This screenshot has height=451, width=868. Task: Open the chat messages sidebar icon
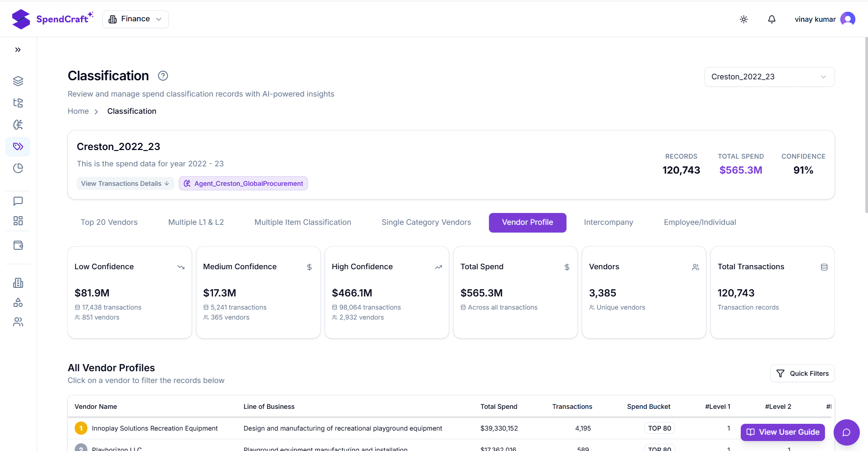pos(18,201)
